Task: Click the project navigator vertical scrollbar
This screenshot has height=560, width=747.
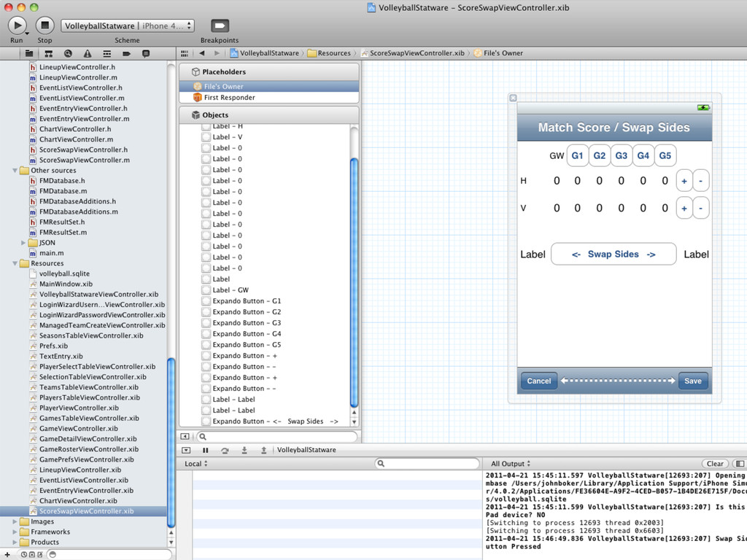Action: click(x=171, y=443)
